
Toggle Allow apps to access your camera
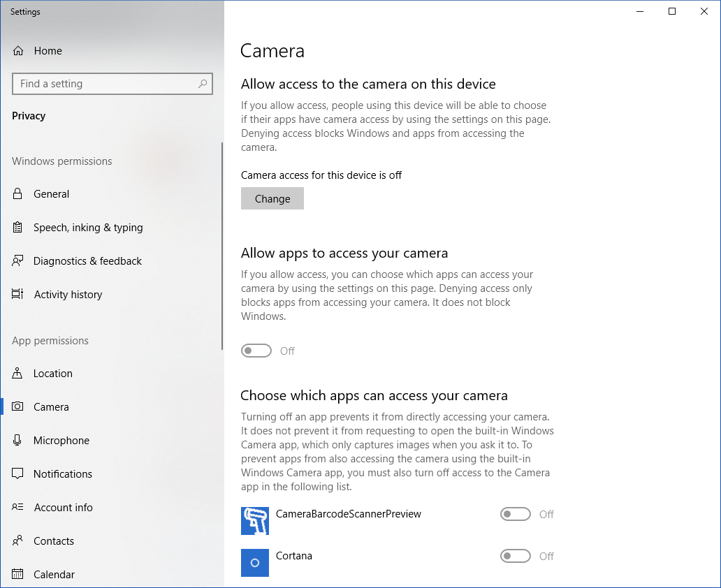256,351
